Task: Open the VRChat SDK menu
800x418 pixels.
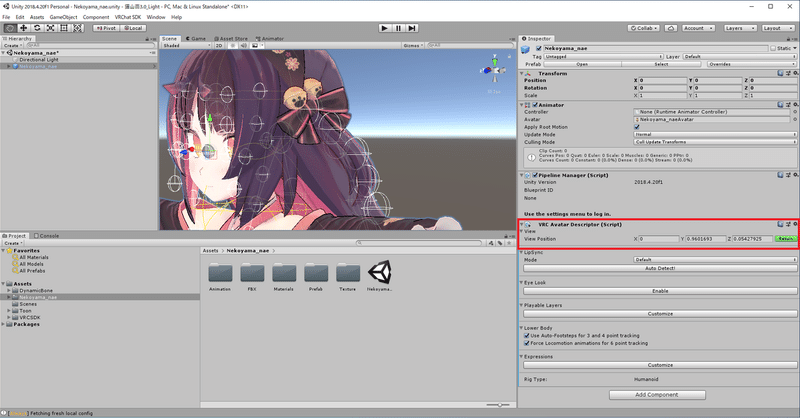Action: [128, 17]
